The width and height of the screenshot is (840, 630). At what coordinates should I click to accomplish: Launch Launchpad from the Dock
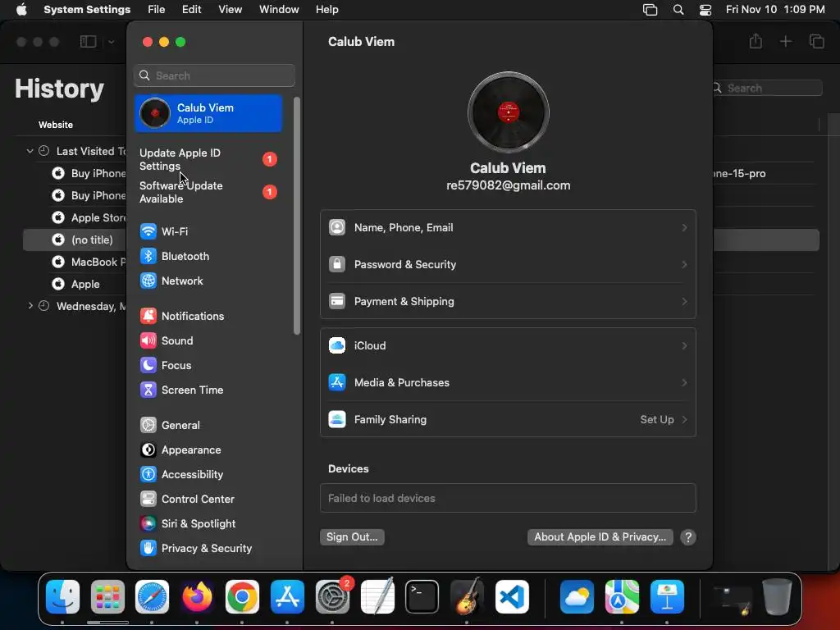coord(107,597)
